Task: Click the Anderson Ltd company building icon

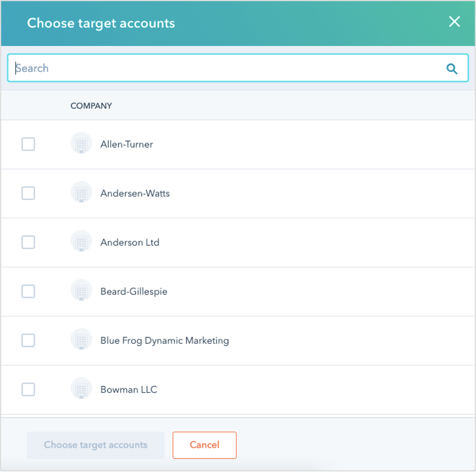Action: coord(81,241)
